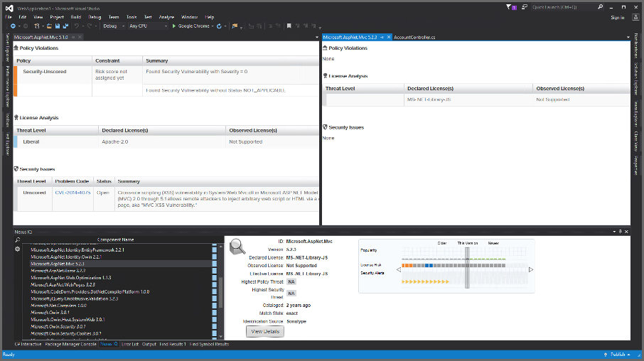Image resolution: width=644 pixels, height=361 pixels.
Task: Click the New Project toolbar icon
Action: (36, 26)
